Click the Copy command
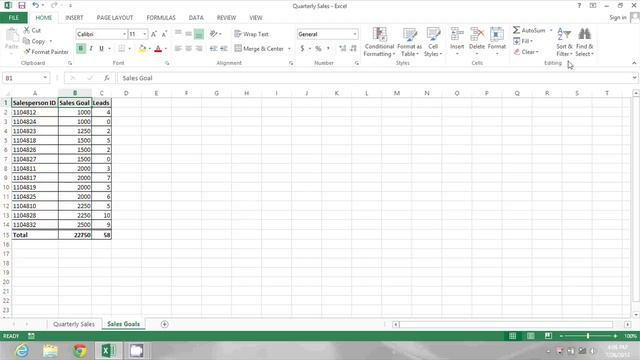This screenshot has height=360, width=640. point(34,41)
